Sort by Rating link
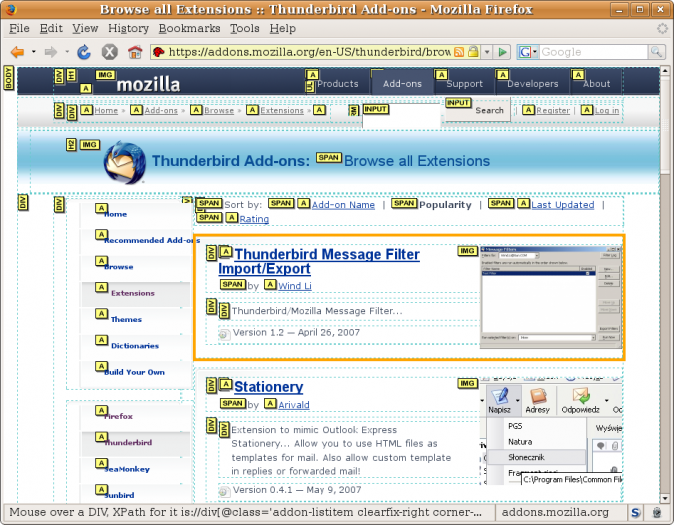The height and width of the screenshot is (525, 674). point(254,219)
